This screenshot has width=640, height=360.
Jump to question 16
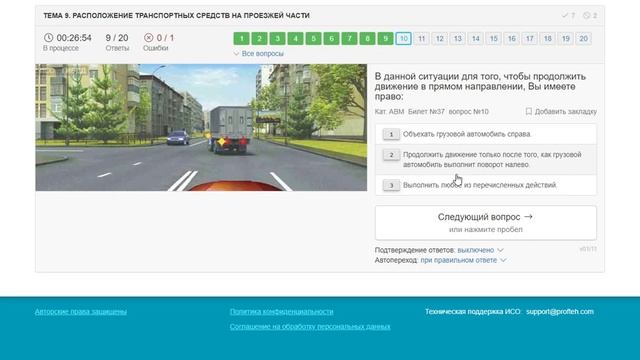511,38
